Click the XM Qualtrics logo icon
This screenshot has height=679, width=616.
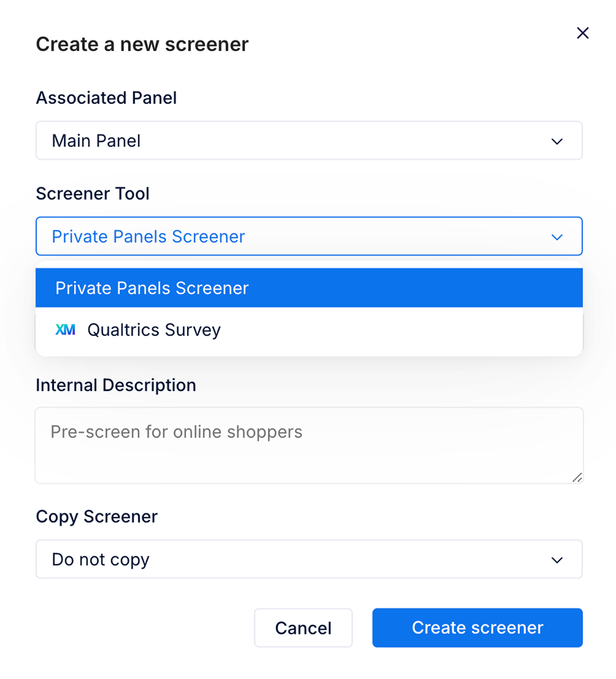pyautogui.click(x=65, y=330)
